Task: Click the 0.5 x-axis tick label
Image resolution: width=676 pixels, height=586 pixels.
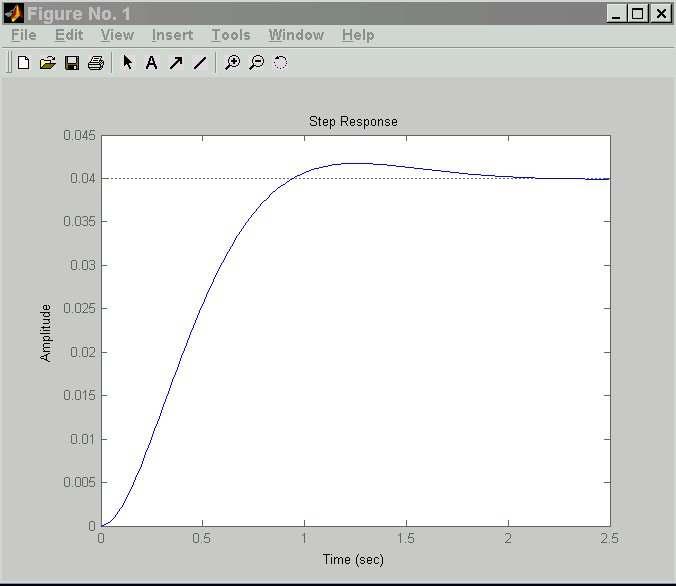Action: (x=201, y=538)
